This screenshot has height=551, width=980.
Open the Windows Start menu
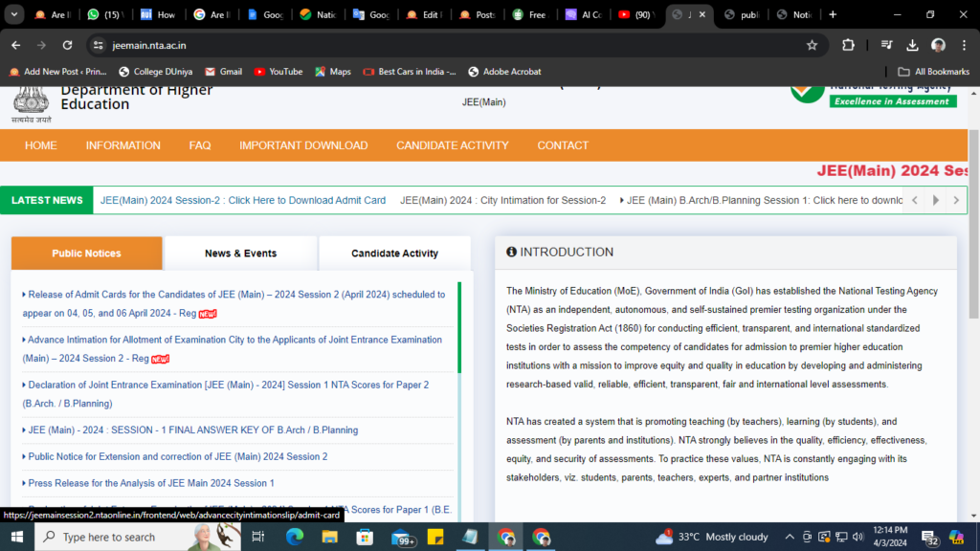17,538
